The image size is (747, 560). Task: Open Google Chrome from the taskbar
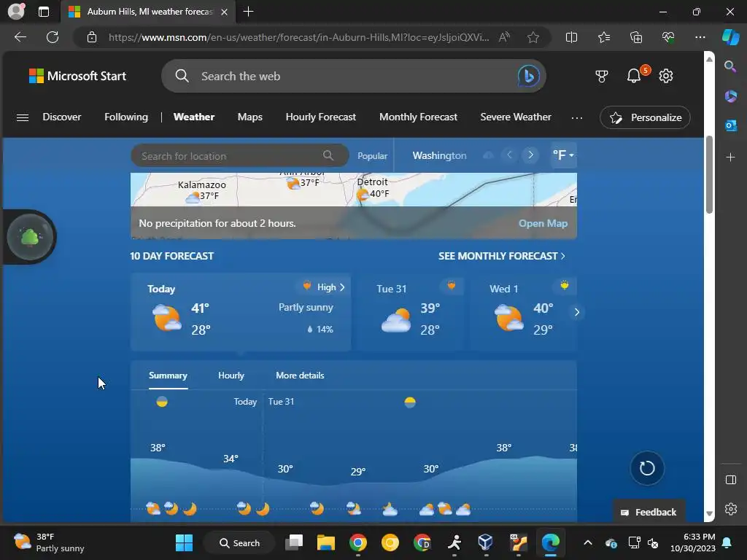357,542
